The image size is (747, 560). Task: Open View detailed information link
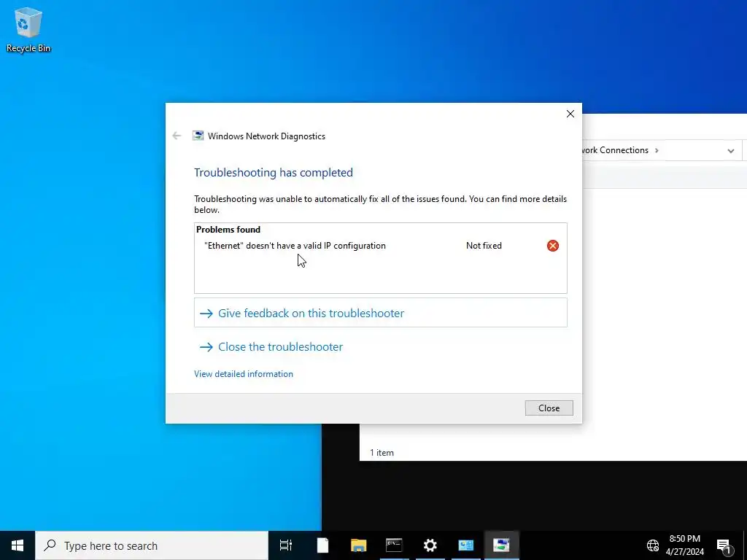click(244, 374)
